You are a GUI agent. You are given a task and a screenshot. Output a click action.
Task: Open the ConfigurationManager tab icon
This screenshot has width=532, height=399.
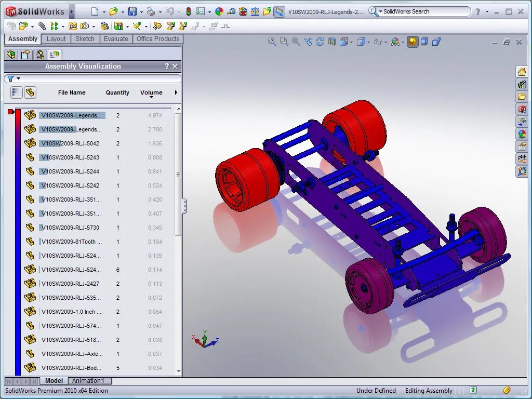tap(40, 54)
